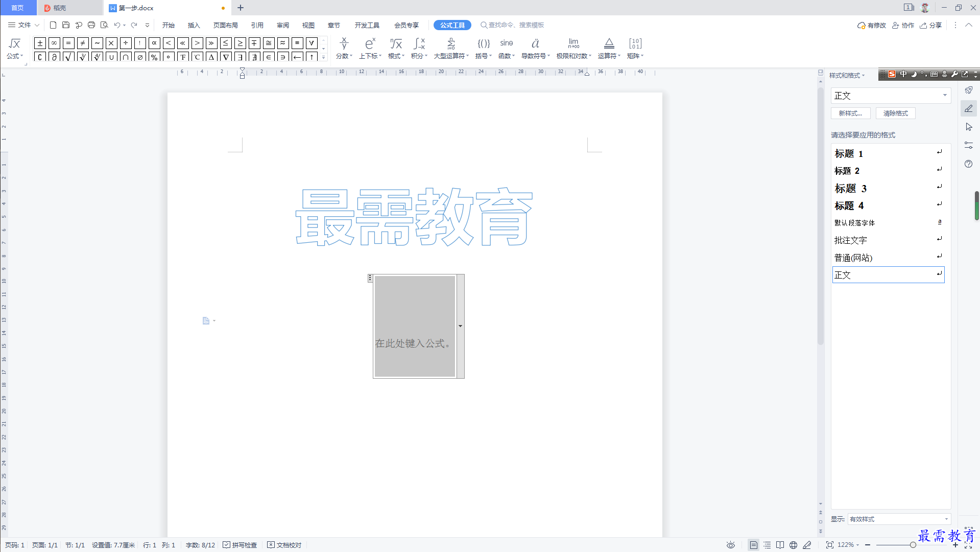The width and height of the screenshot is (980, 552).
Task: Open the help icon in right sidebar
Action: 969,164
